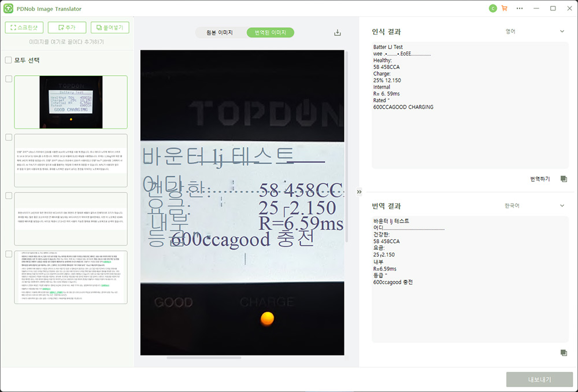
Task: Click the 스크린샷 screenshot button
Action: (24, 28)
